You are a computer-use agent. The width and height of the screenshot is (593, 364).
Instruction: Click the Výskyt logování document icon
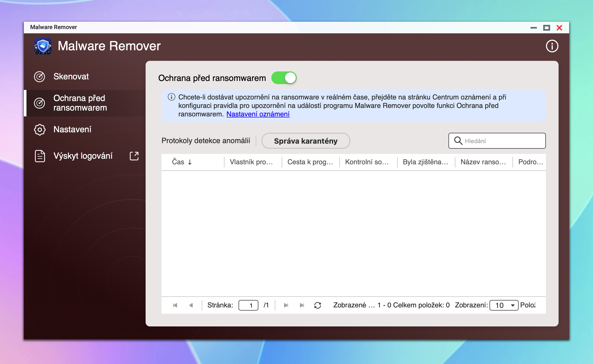coord(40,156)
